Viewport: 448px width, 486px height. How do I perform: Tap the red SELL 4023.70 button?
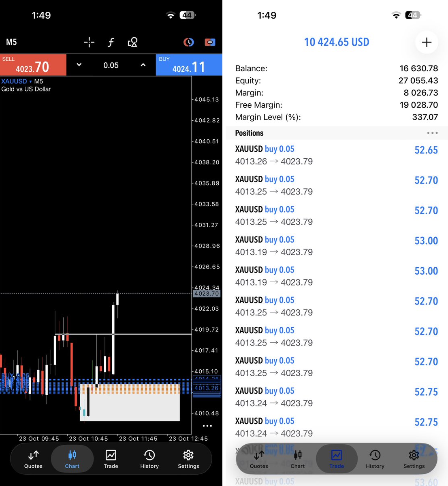(33, 65)
